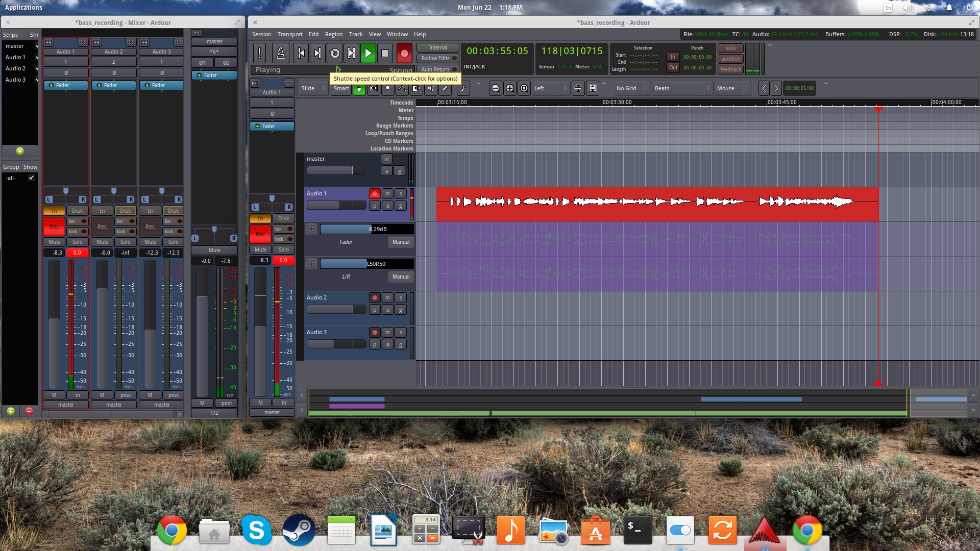Viewport: 980px width, 551px height.
Task: Toggle the metronome click button
Action: [x=280, y=53]
